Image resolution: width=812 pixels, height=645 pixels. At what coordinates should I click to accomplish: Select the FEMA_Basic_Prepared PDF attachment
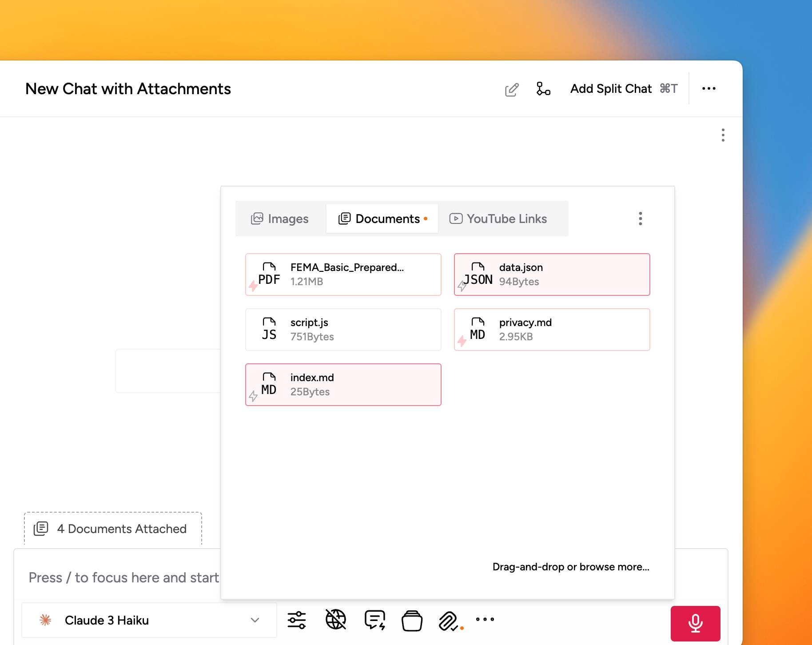(343, 274)
